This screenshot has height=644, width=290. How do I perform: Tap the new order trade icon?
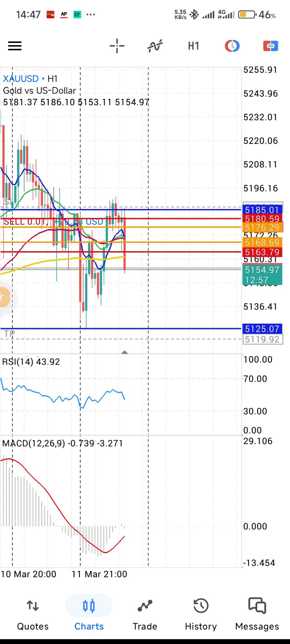click(271, 46)
